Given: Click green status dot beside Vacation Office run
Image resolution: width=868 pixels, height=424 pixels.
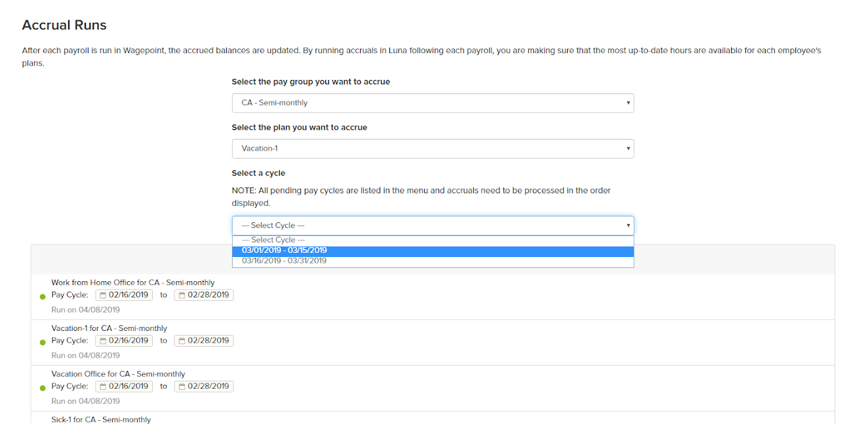Looking at the screenshot, I should coord(43,388).
